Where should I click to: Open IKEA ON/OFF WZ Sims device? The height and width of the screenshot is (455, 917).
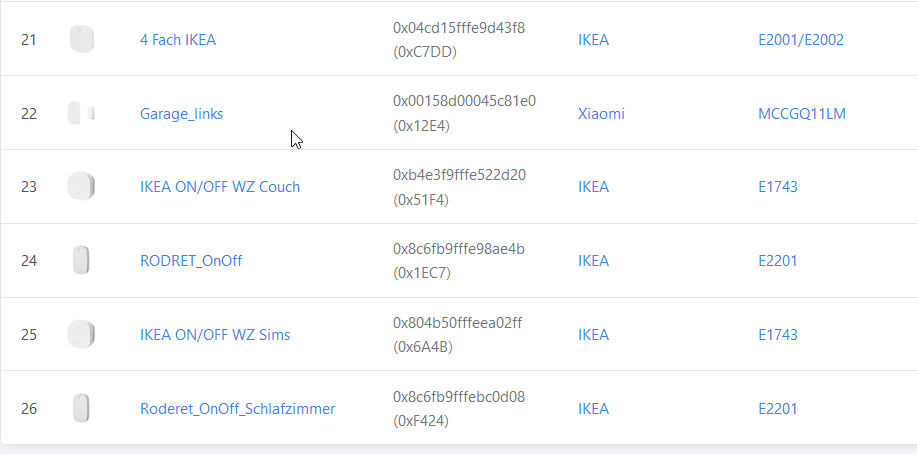point(215,335)
